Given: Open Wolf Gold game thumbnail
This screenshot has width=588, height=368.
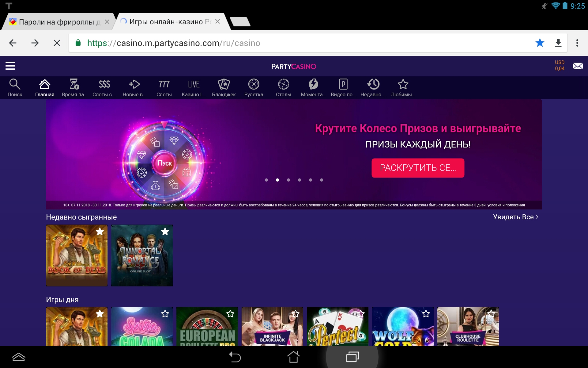Looking at the screenshot, I should pyautogui.click(x=403, y=327).
